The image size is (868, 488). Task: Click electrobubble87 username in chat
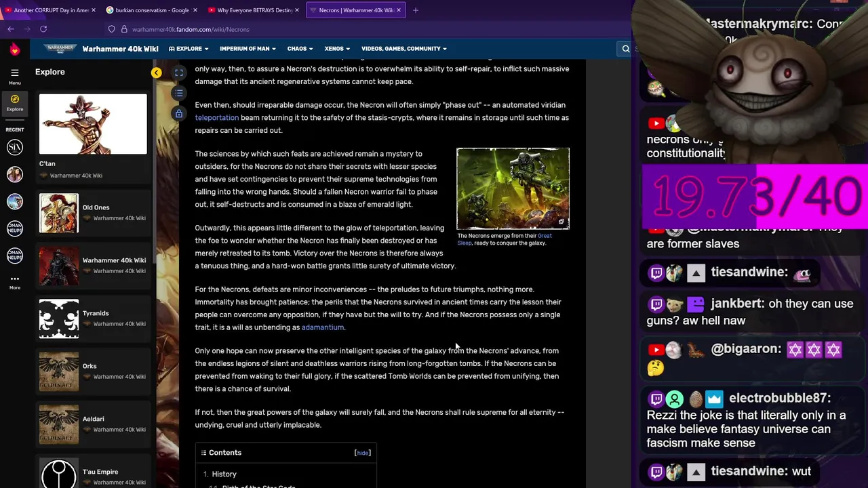point(780,399)
